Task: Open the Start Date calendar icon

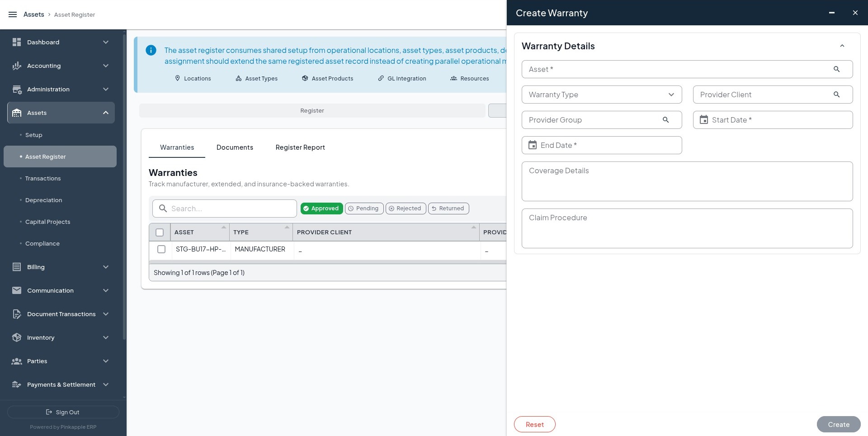Action: pyautogui.click(x=704, y=120)
